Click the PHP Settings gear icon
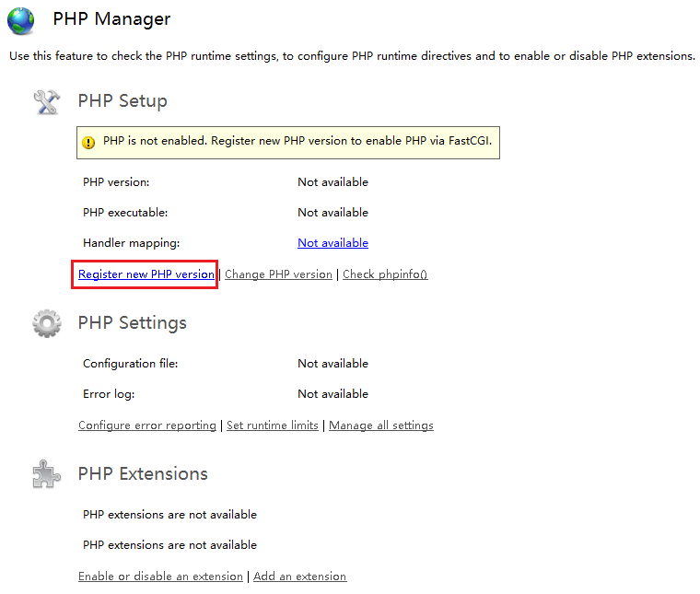Image resolution: width=700 pixels, height=594 pixels. [46, 323]
